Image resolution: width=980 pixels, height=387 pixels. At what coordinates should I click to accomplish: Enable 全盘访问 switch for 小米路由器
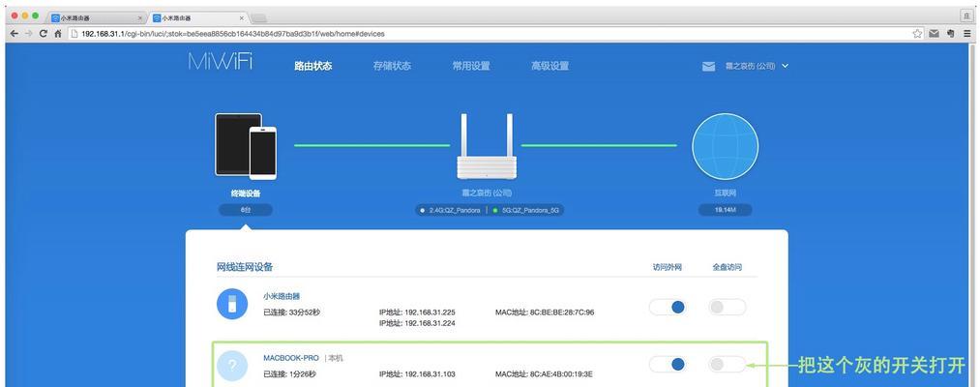pyautogui.click(x=727, y=307)
